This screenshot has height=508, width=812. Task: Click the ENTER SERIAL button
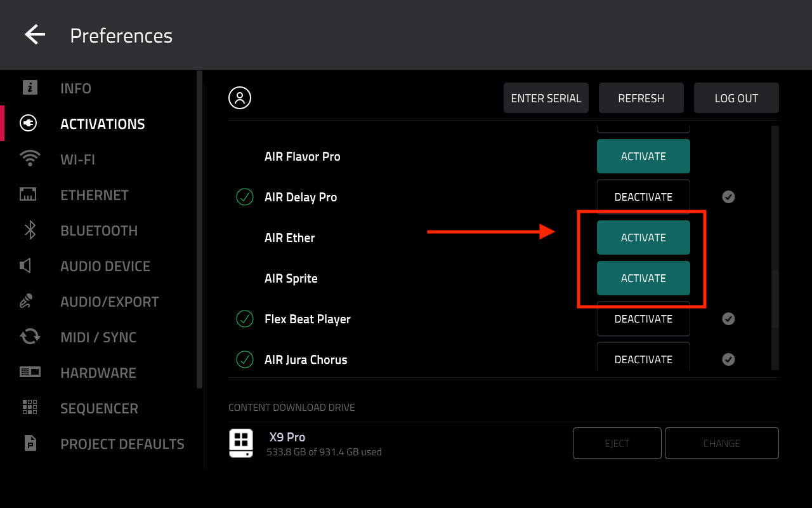click(546, 98)
